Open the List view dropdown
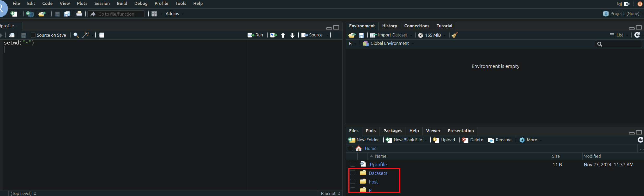The height and width of the screenshot is (196, 644). point(619,35)
